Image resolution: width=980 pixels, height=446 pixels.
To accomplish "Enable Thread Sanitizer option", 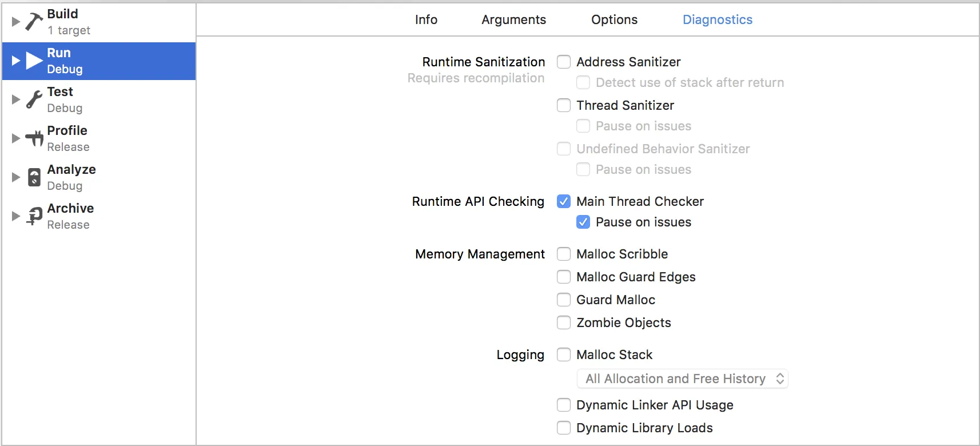I will (x=564, y=105).
